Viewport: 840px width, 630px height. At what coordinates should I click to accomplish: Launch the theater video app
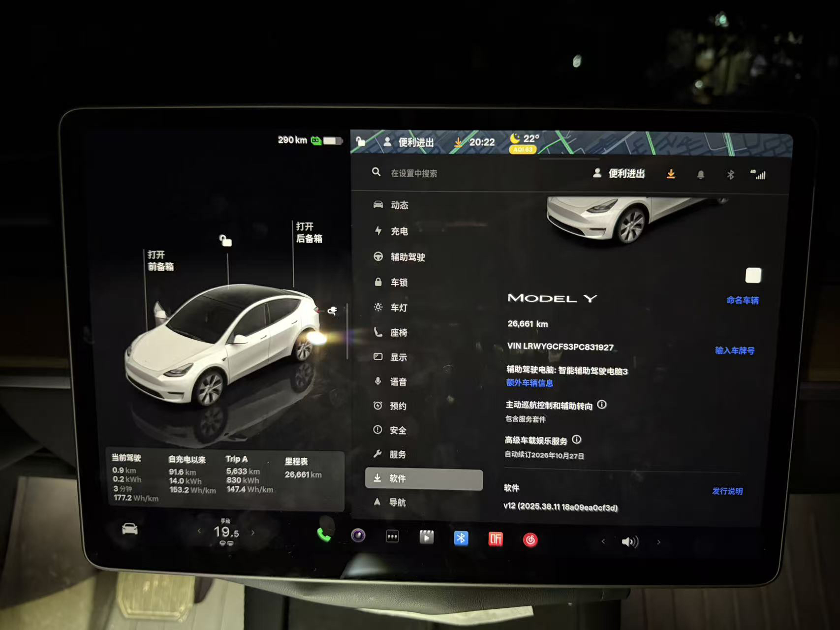[x=426, y=537]
